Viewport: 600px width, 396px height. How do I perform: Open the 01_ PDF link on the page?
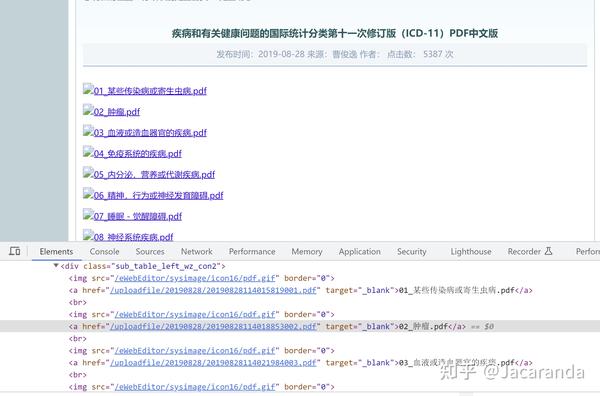click(150, 91)
